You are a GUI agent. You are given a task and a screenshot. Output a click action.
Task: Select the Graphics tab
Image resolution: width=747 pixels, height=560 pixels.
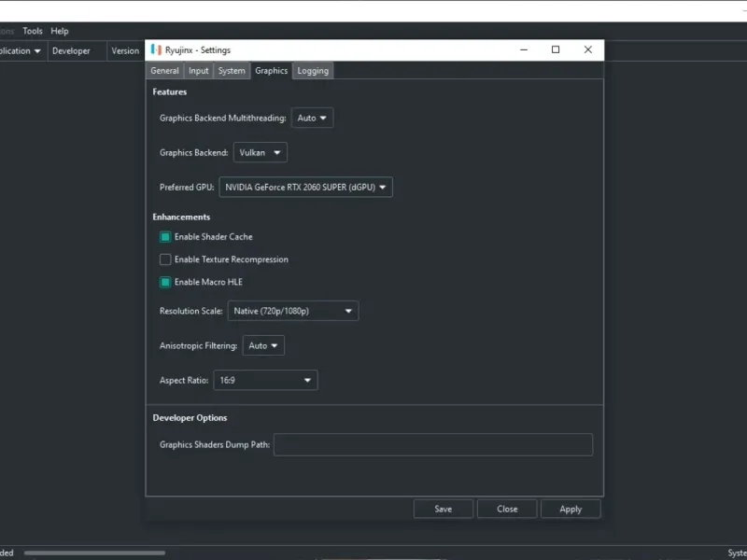(x=271, y=71)
